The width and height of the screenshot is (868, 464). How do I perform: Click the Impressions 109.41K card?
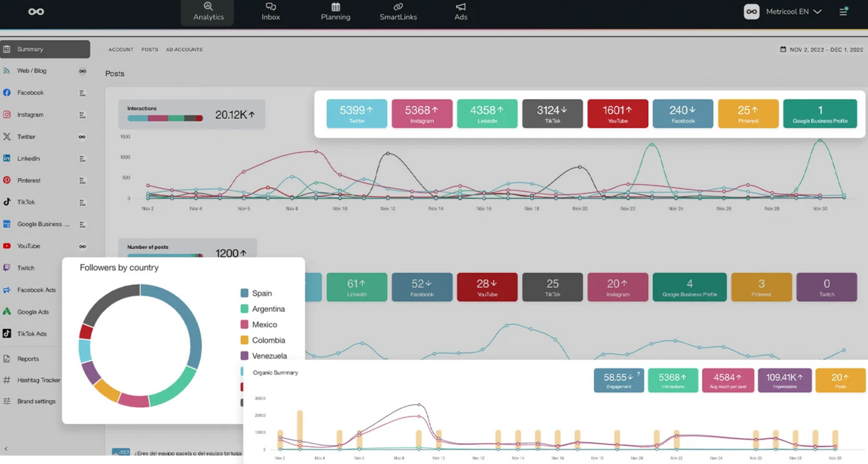[784, 380]
